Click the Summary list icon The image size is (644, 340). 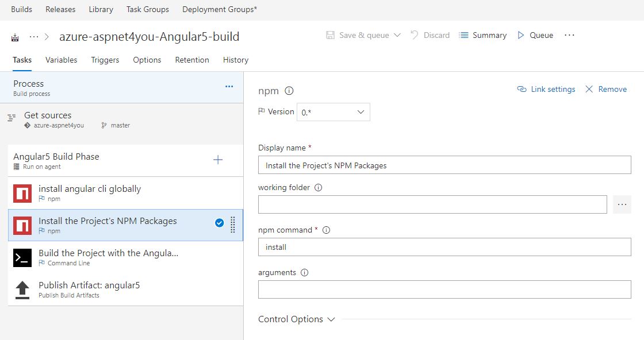463,35
